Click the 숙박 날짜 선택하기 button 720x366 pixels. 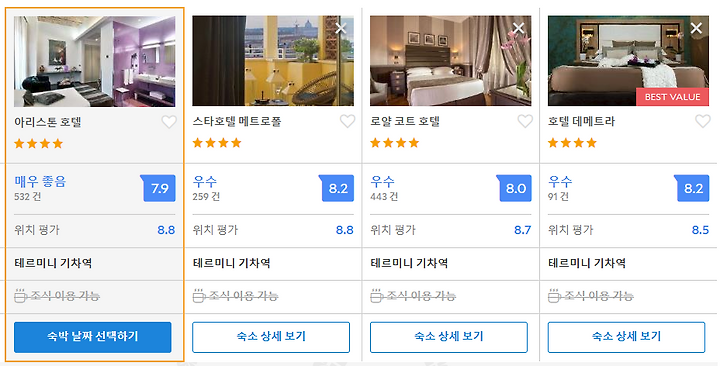93,337
